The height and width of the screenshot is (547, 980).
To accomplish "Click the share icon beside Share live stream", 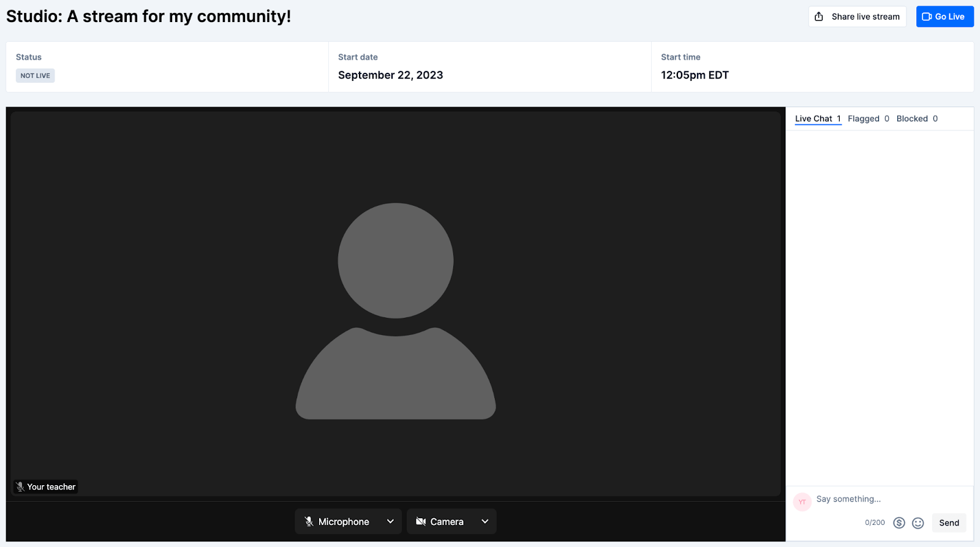I will (x=819, y=17).
